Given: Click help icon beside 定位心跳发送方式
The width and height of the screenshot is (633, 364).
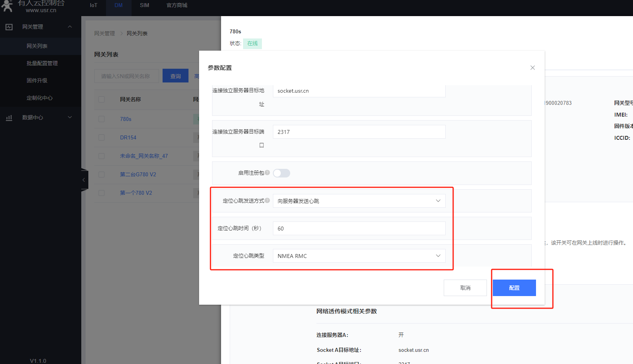Looking at the screenshot, I should point(267,201).
